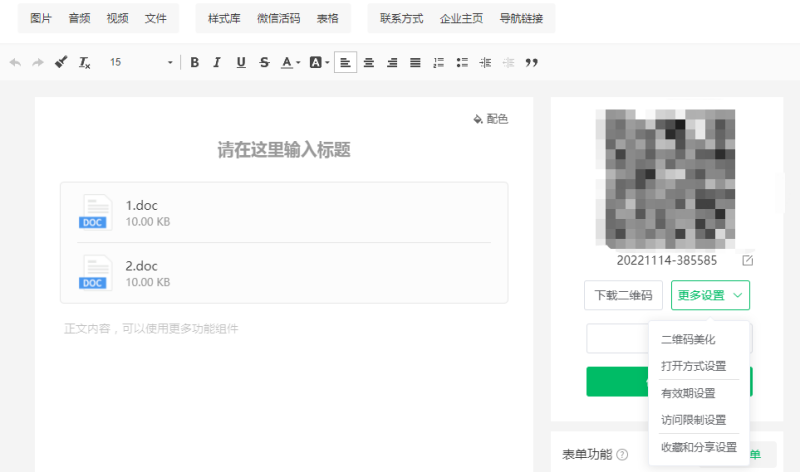Viewport: 800px width, 472px height.
Task: Toggle the 更多设置 dropdown
Action: (710, 295)
